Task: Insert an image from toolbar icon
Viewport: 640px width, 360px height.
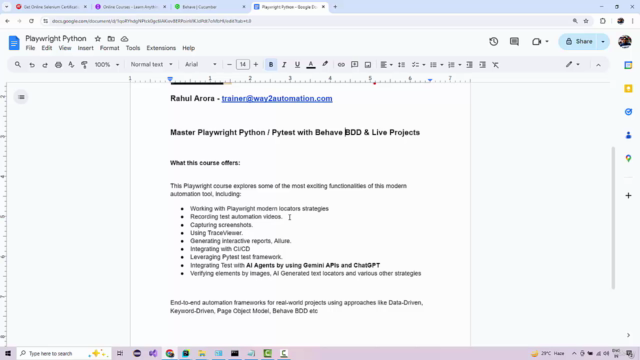Action: [368, 64]
